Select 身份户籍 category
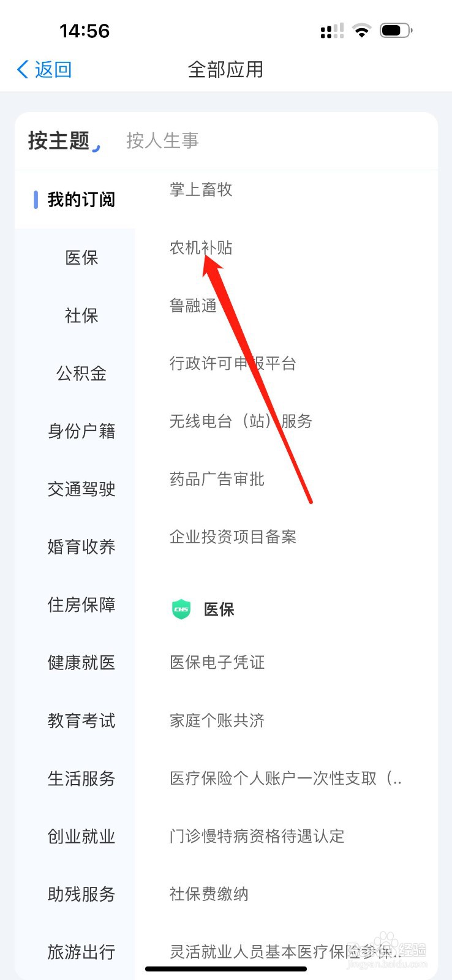 tap(81, 431)
